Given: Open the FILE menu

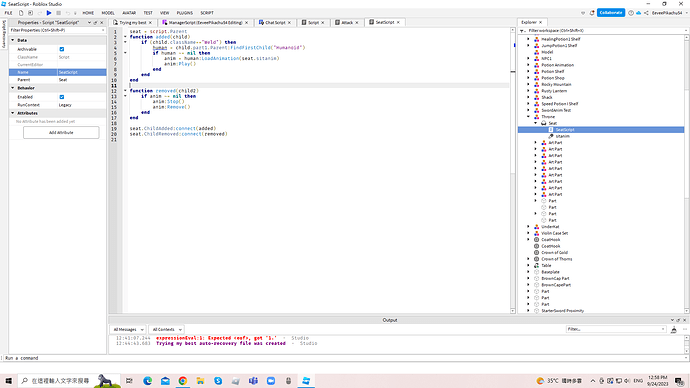Looking at the screenshot, I should click(x=8, y=13).
